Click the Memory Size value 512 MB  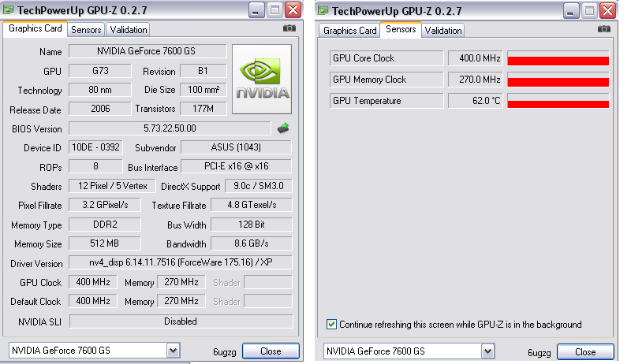coord(105,243)
